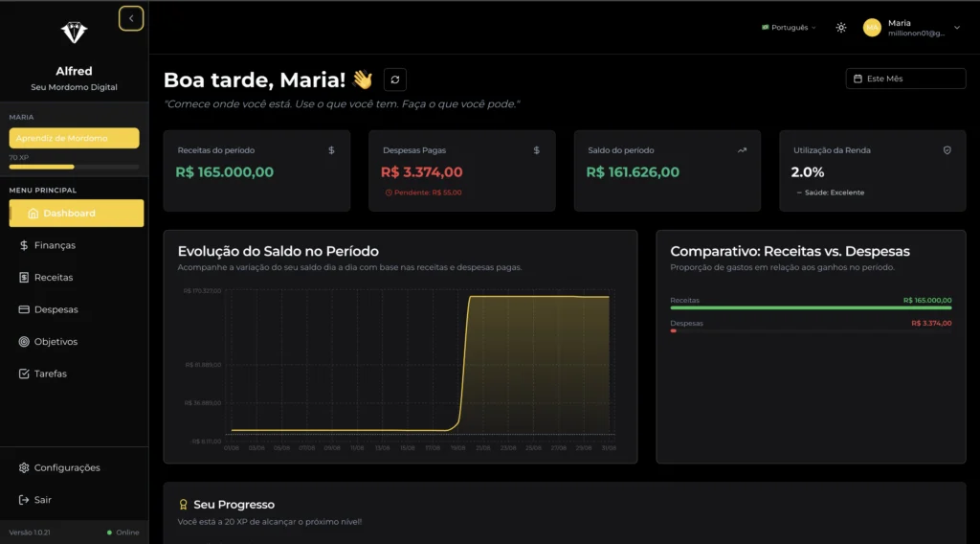Click the calendar icon in period selector
980x544 pixels.
tap(857, 79)
